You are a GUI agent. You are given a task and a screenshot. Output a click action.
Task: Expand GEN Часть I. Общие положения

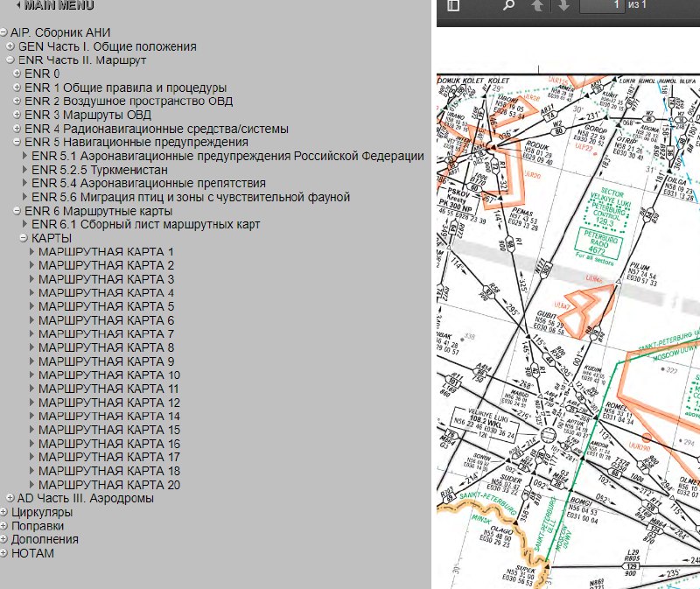pos(10,46)
